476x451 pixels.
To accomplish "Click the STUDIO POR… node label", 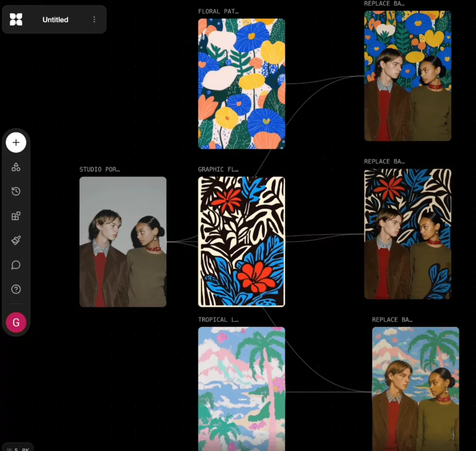I will coord(99,170).
